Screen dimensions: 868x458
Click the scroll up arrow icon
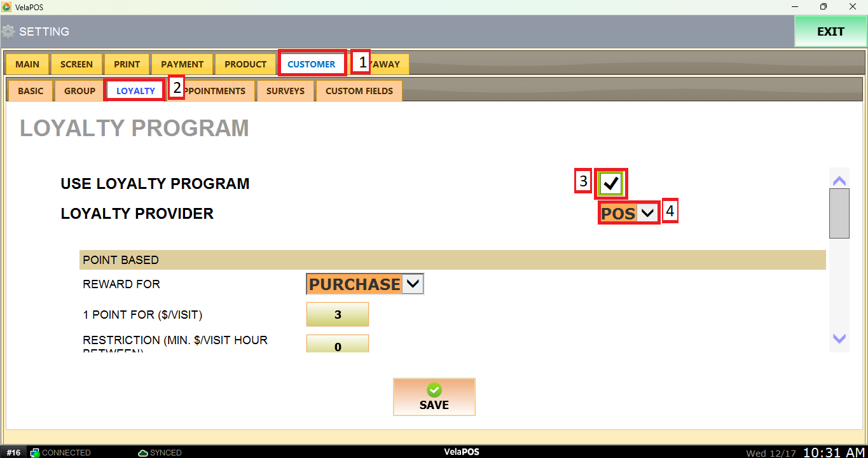(839, 181)
